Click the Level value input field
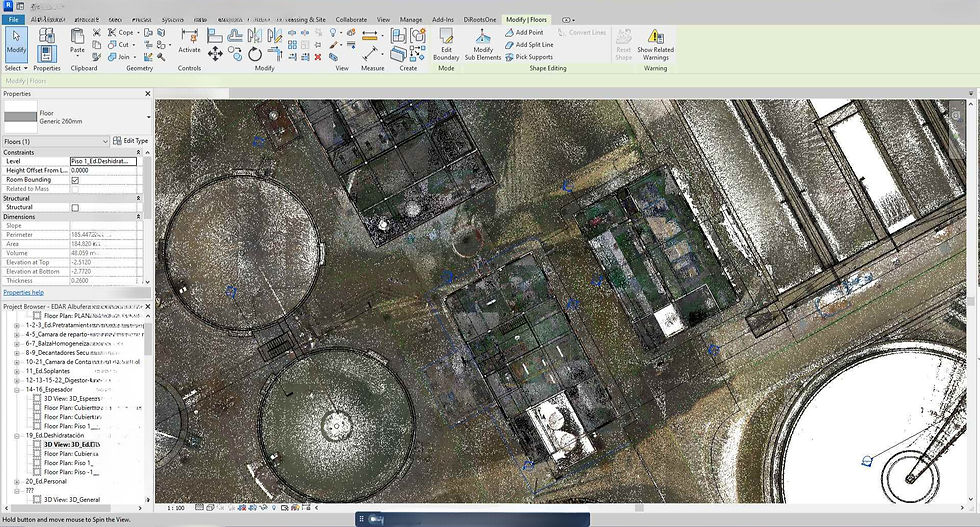This screenshot has height=527, width=980. (x=103, y=161)
